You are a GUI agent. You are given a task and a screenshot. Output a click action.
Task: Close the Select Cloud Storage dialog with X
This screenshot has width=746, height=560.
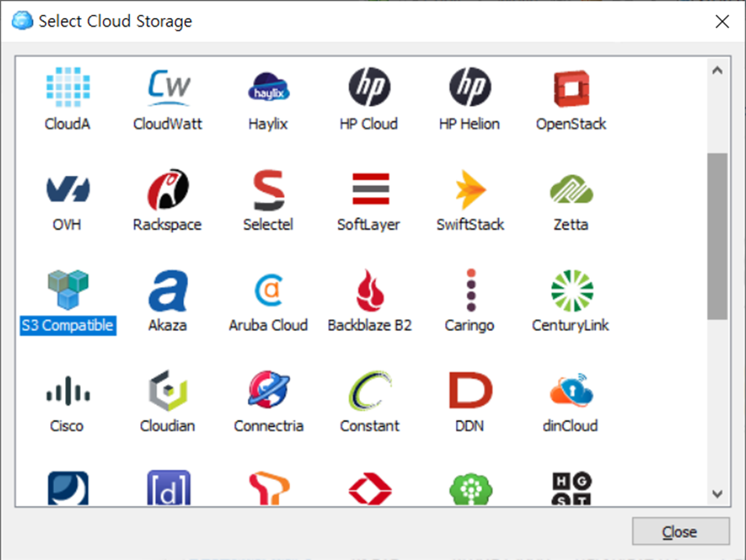point(722,21)
